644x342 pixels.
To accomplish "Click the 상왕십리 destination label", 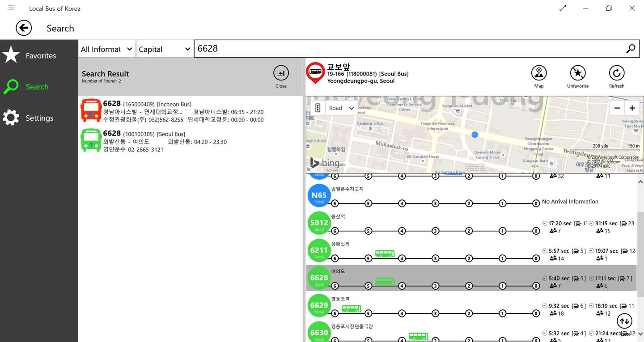I will tap(340, 244).
